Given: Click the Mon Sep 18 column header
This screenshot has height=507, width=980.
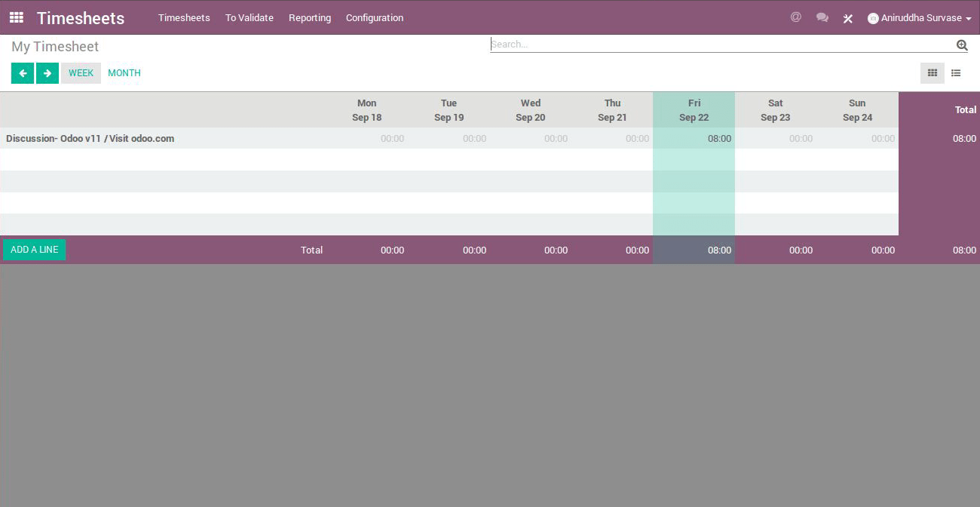Looking at the screenshot, I should click(367, 110).
